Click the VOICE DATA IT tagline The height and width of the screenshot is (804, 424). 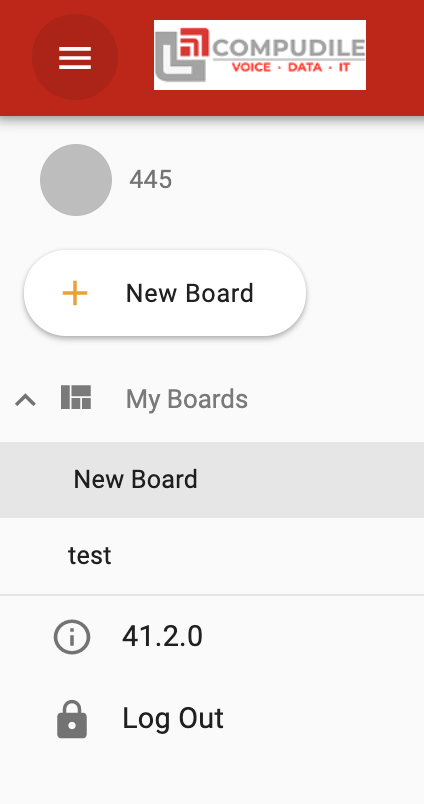(291, 67)
